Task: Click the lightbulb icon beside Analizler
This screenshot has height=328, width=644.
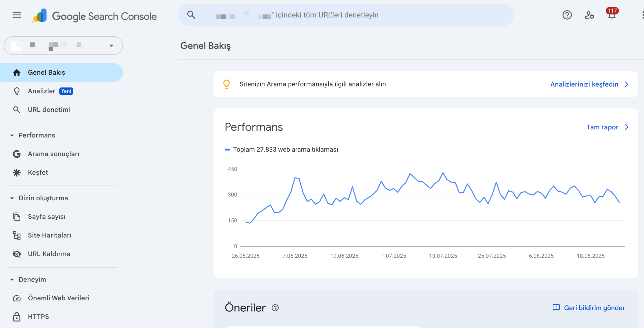Action: point(17,91)
